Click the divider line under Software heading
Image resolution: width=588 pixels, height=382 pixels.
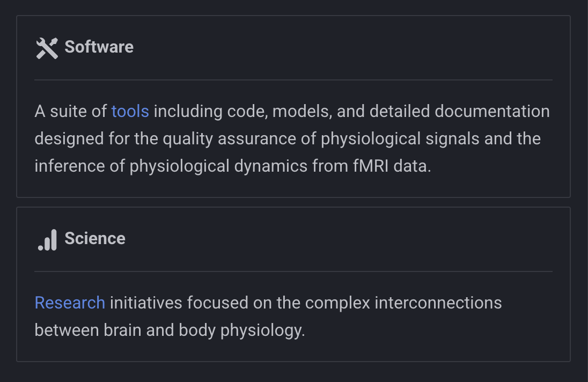[x=293, y=80]
